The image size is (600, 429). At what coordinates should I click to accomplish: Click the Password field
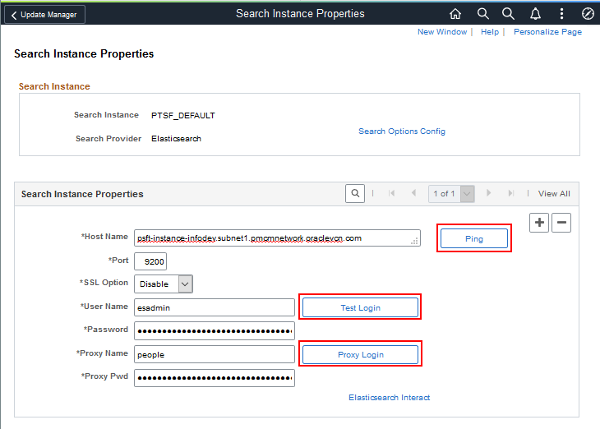coord(214,331)
